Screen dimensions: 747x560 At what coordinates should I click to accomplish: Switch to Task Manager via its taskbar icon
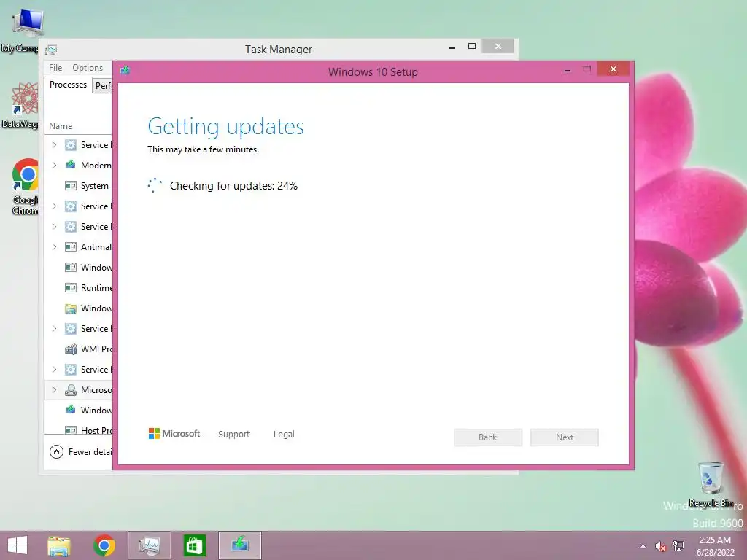[149, 545]
